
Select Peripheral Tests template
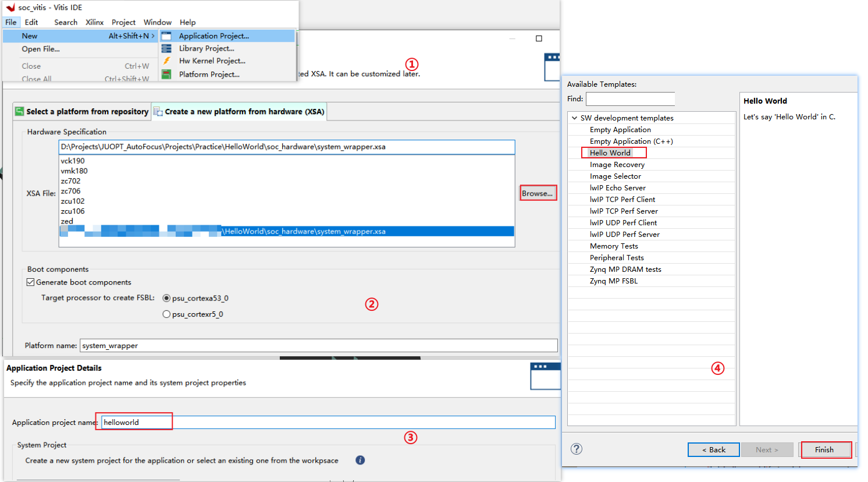617,257
